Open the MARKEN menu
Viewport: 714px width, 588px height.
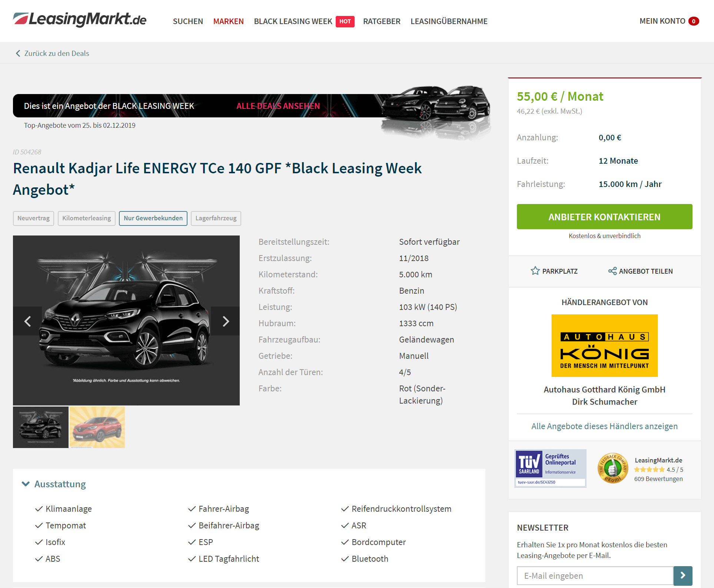(228, 21)
